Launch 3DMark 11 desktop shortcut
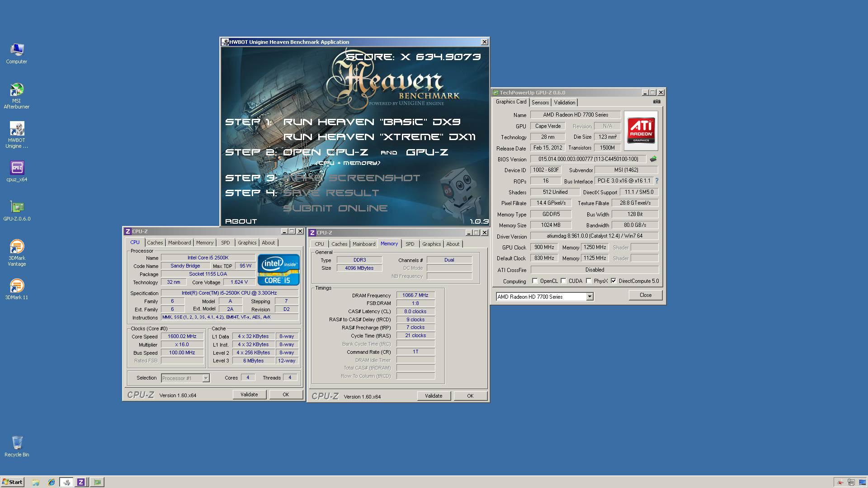The width and height of the screenshot is (868, 488). pyautogui.click(x=17, y=289)
